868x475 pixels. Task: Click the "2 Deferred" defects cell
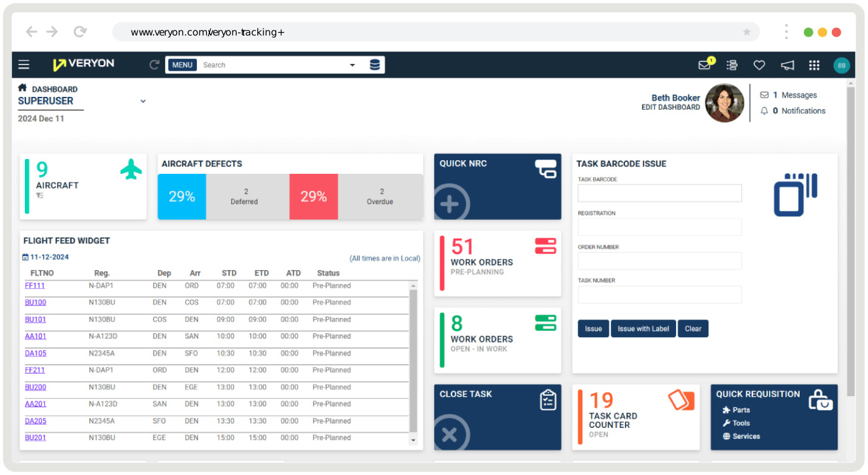point(247,196)
